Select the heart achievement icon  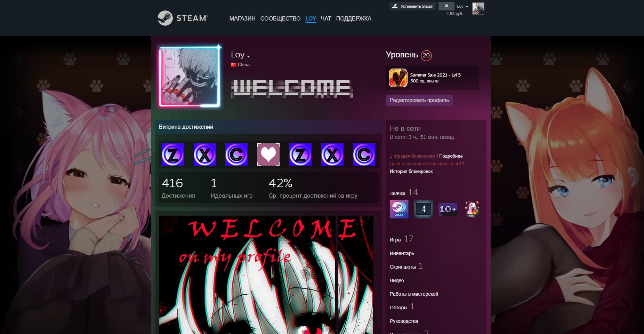pyautogui.click(x=268, y=154)
